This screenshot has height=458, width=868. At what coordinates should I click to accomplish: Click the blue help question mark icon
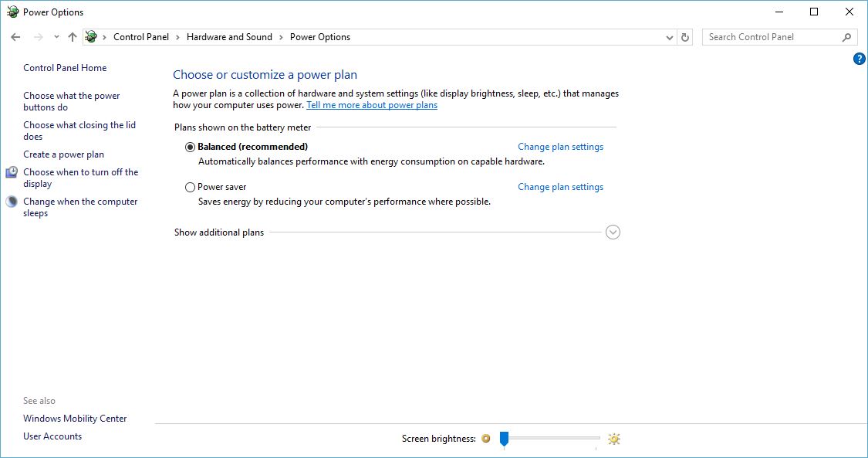tap(860, 59)
